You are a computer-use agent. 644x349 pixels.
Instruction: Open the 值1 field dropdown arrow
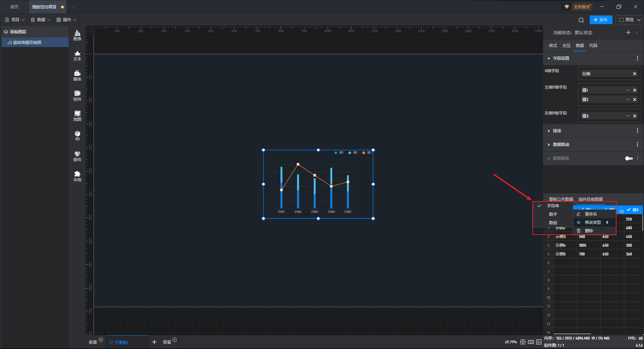[628, 90]
